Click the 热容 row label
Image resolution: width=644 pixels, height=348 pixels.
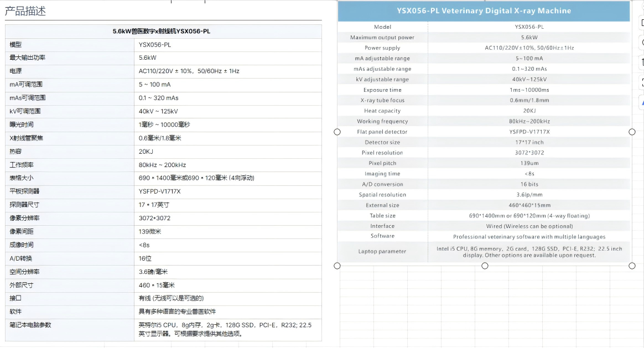pyautogui.click(x=15, y=152)
